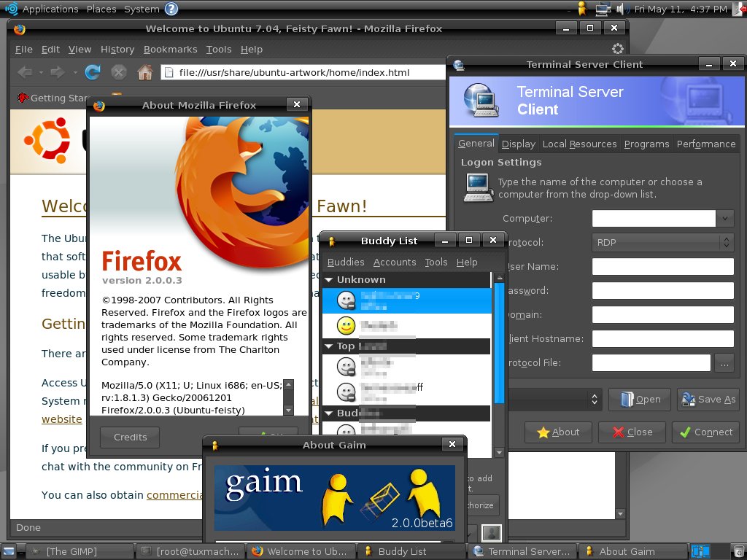Select the General tab

tap(476, 144)
